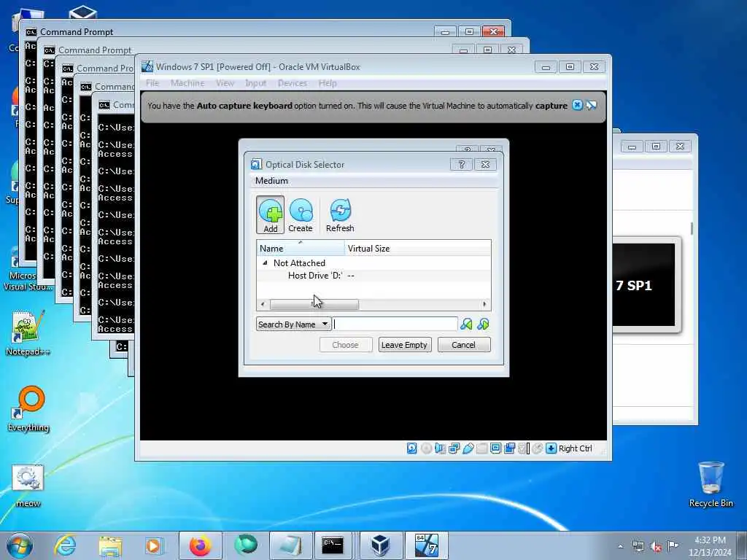Dismiss the Auto capture keyboard notification
The width and height of the screenshot is (747, 560).
click(577, 105)
